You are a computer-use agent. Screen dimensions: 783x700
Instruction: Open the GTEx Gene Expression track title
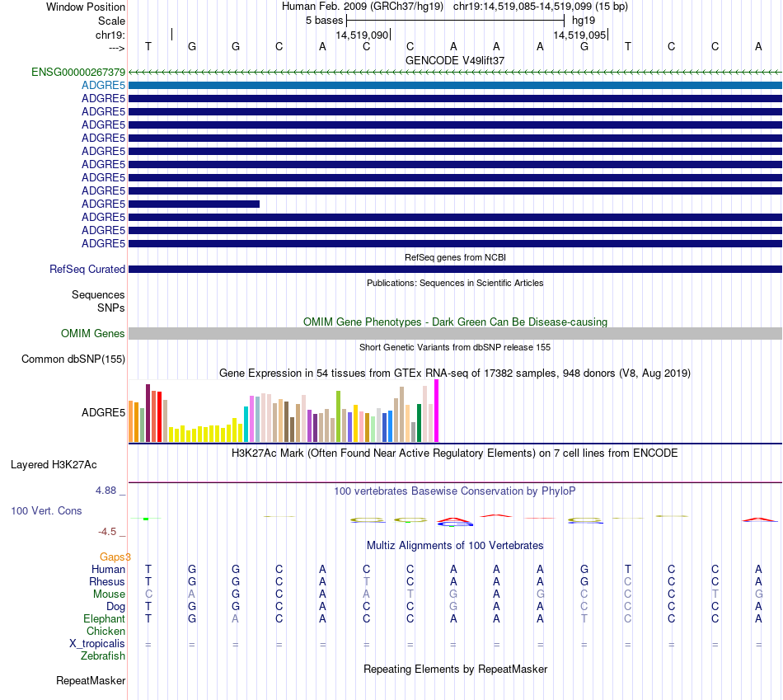[455, 373]
